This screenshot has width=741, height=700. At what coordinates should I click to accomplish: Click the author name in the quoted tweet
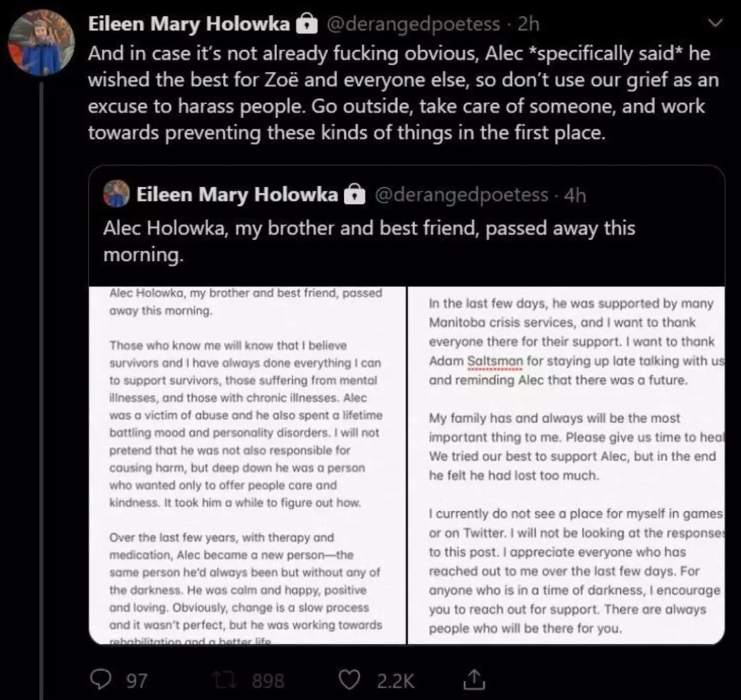[x=237, y=195]
